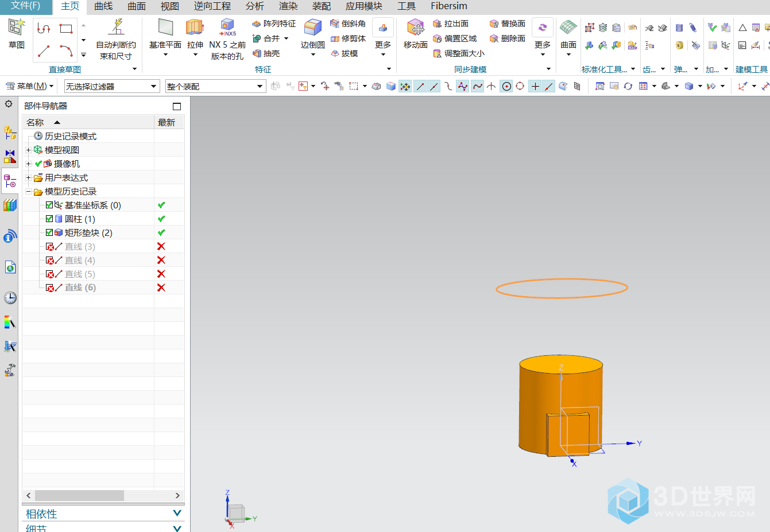Click the navigator scroll right arrow
The image size is (770, 532).
(177, 495)
